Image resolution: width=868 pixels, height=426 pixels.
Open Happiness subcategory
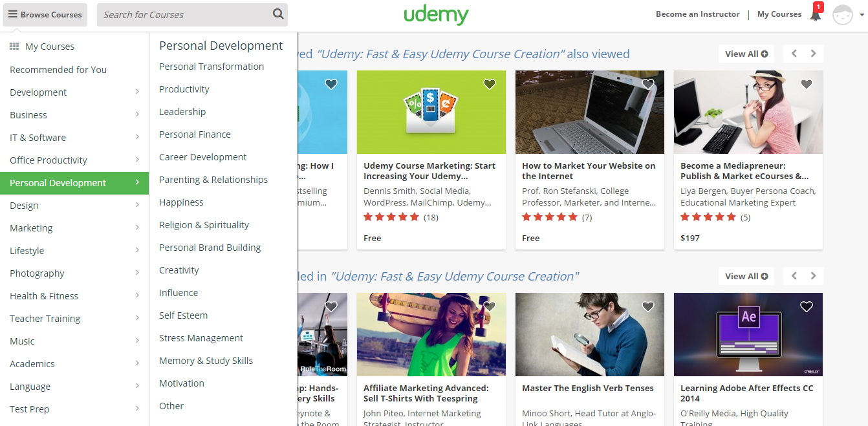181,202
